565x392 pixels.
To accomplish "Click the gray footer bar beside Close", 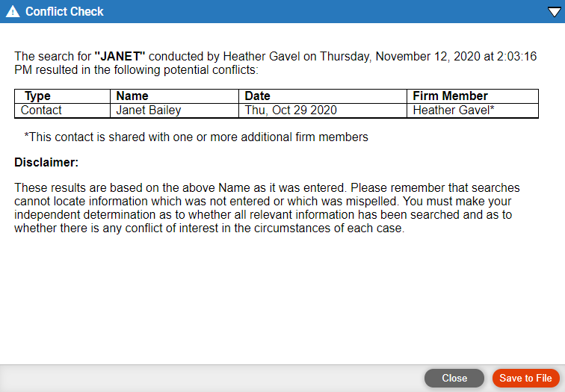I will pyautogui.click(x=212, y=379).
